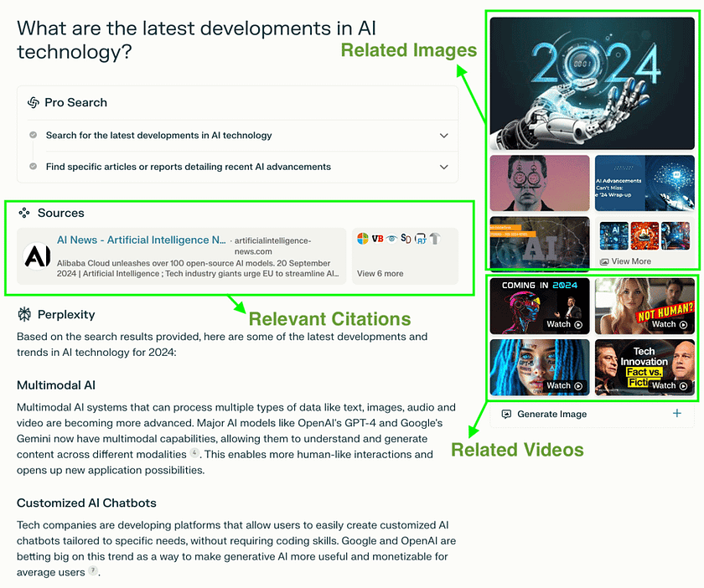Open the 'AI Advancements Can't Miss' image
704x588 pixels.
coord(644,183)
